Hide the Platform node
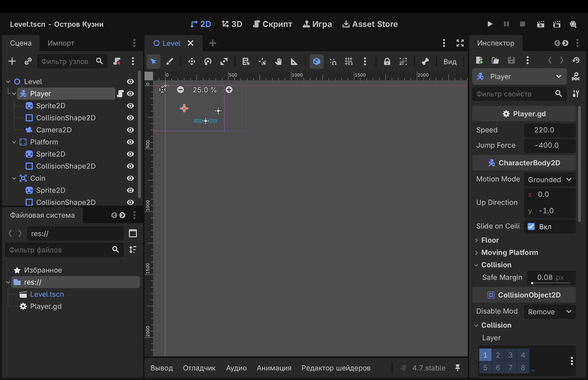 130,142
